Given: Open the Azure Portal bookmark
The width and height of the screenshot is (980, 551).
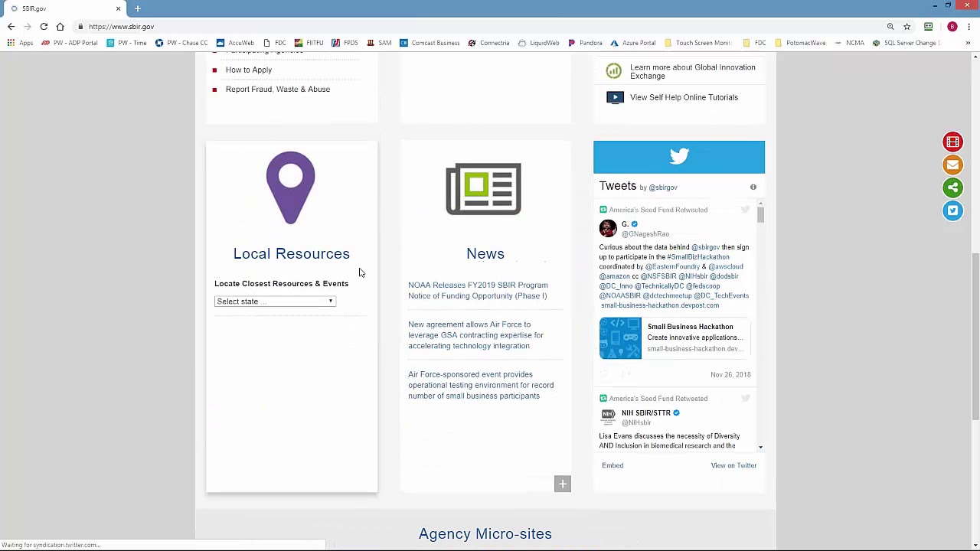Looking at the screenshot, I should click(632, 43).
